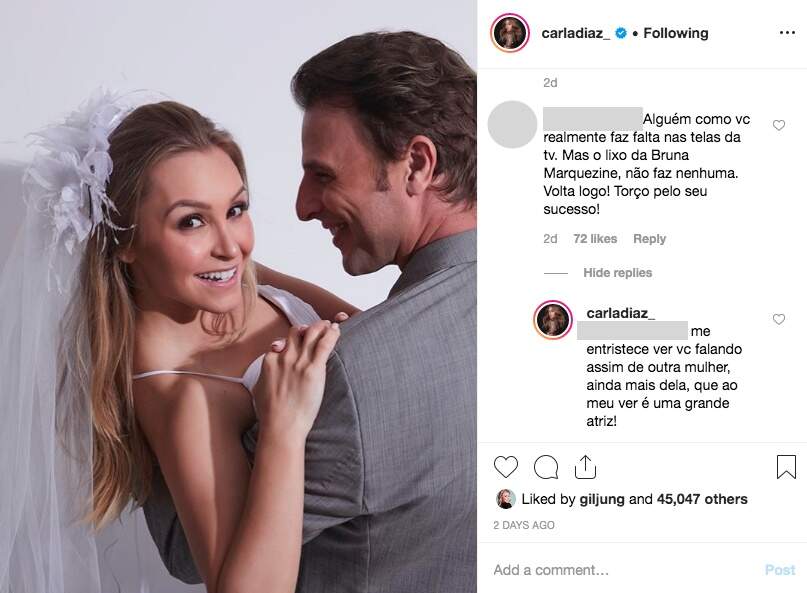Click the blue verified badge
This screenshot has height=593, width=807.
point(621,33)
